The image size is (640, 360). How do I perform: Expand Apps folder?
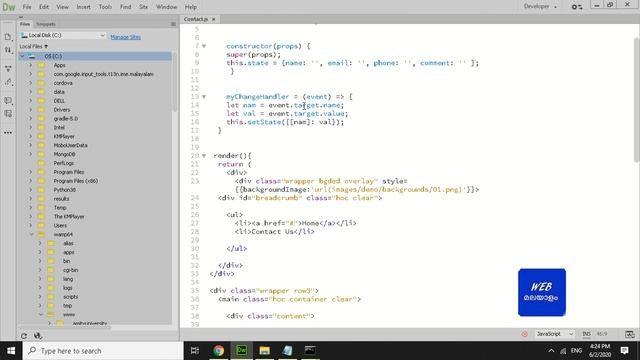click(x=31, y=65)
